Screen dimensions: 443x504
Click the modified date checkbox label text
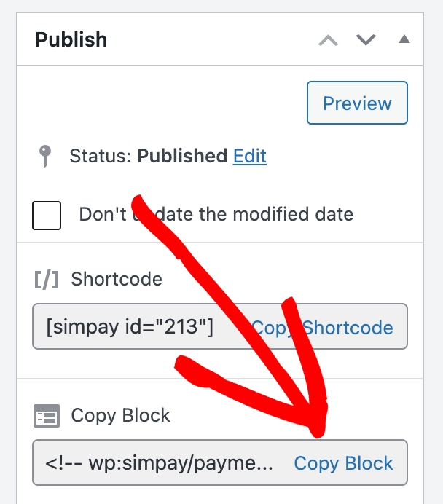216,215
